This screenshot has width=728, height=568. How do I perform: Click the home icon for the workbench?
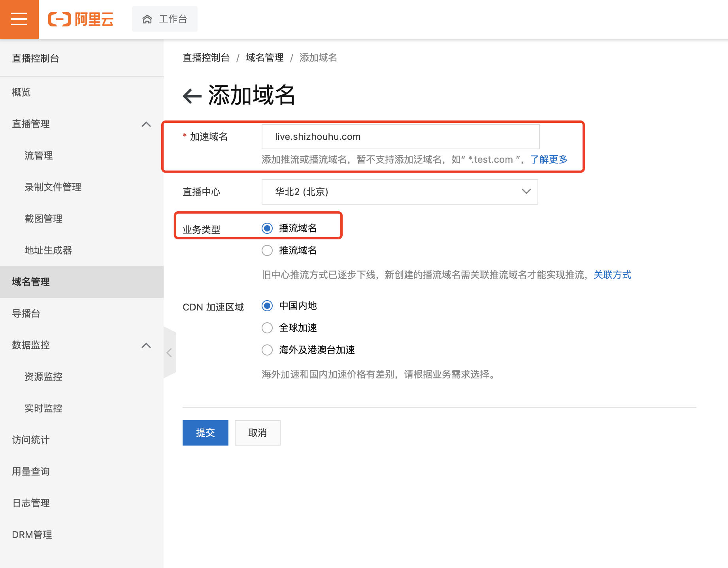147,19
